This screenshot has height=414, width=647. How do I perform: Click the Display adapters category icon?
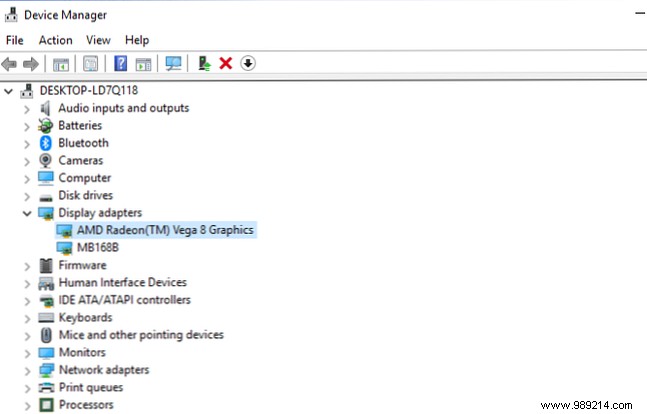point(46,213)
